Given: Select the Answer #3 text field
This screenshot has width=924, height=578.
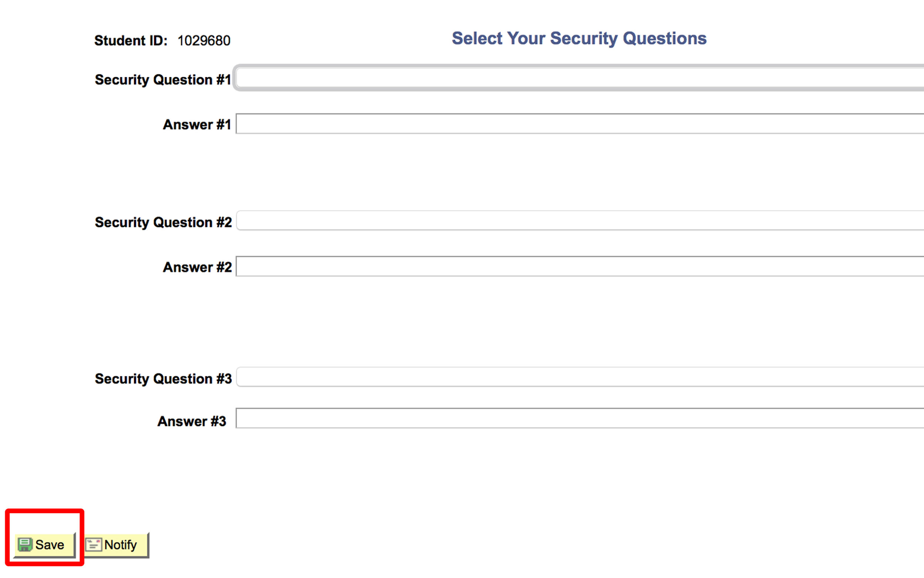Looking at the screenshot, I should (x=580, y=418).
